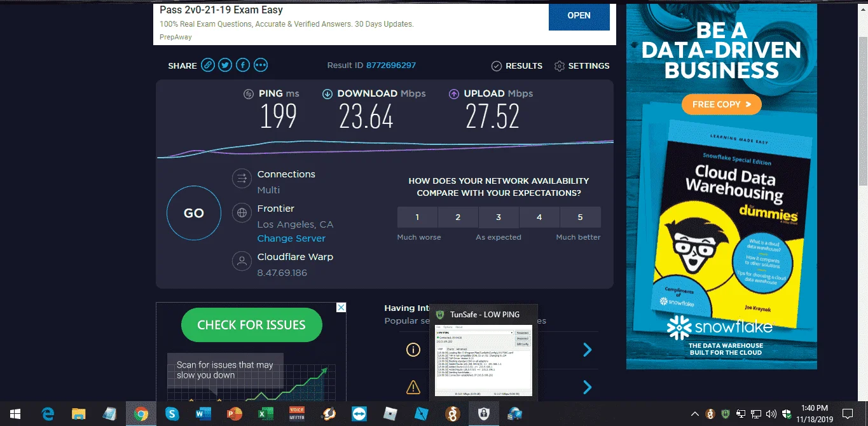Screen dimensions: 868x426
Task: Click the IP address 8.47.69.186
Action: click(282, 273)
